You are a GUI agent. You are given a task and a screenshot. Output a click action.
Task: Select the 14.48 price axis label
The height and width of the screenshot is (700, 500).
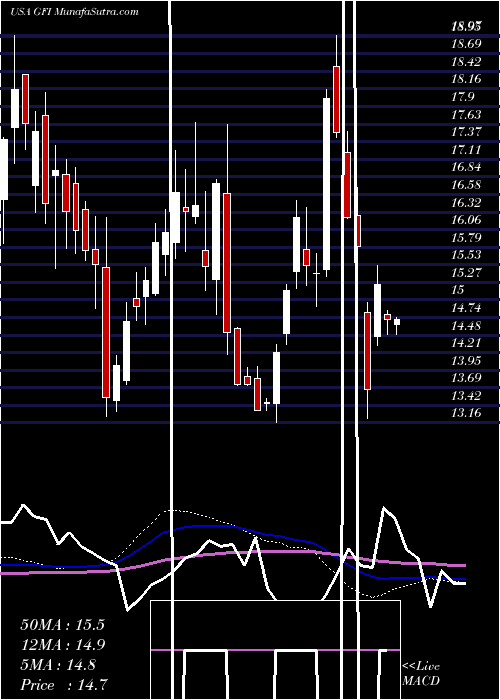click(x=466, y=325)
